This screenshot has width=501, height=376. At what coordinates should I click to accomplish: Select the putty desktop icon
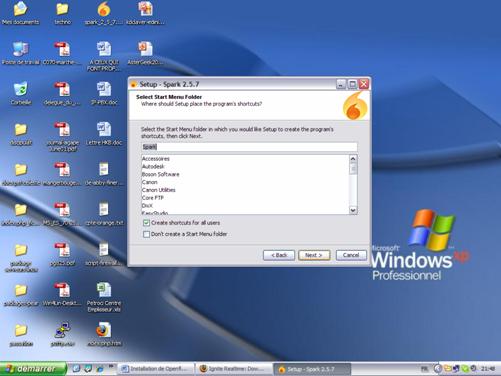[62, 334]
